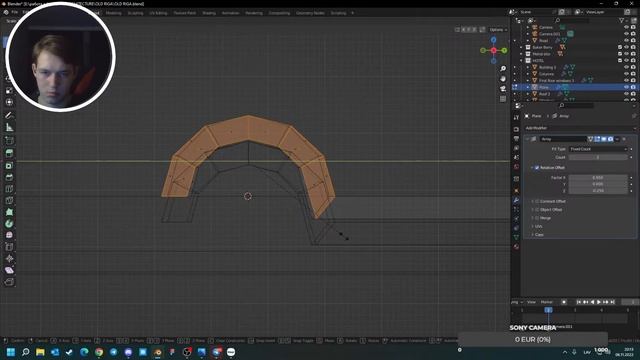This screenshot has width=640, height=360.
Task: Toggle visibility eye for selected Plane object
Action: pyautogui.click(x=627, y=87)
